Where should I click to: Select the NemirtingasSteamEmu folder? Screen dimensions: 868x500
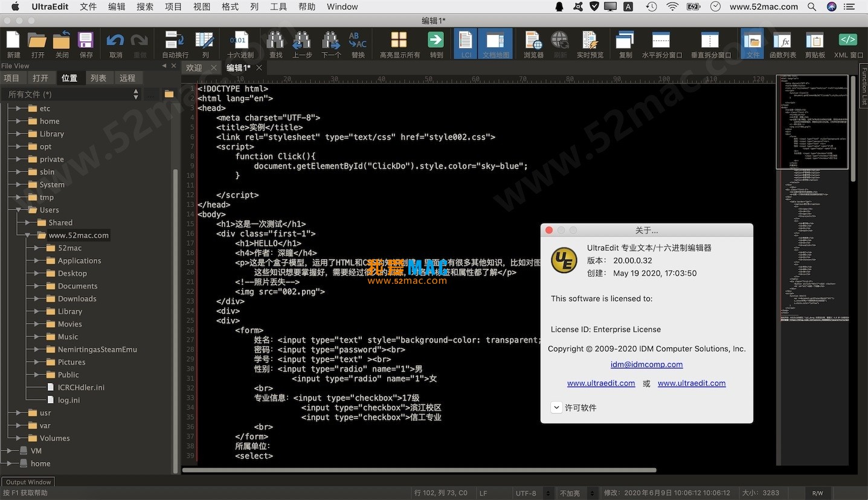(97, 350)
